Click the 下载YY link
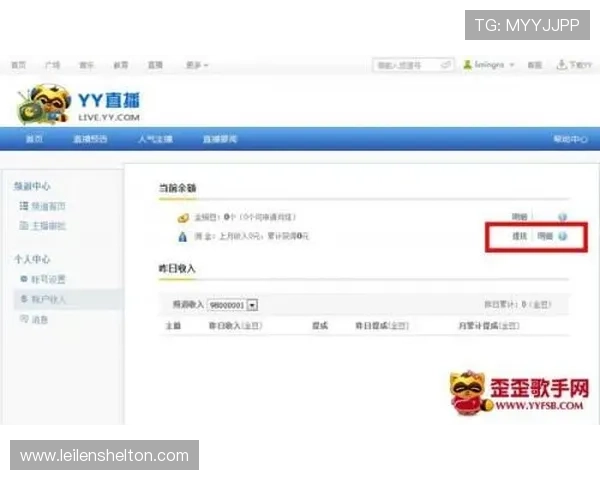Screen dimensions: 600x480 pyautogui.click(x=580, y=65)
